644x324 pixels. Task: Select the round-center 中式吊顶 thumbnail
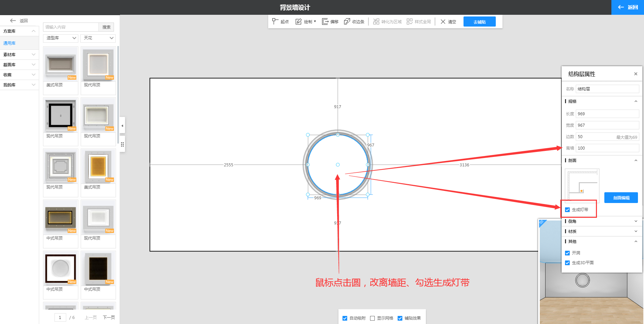tap(61, 268)
